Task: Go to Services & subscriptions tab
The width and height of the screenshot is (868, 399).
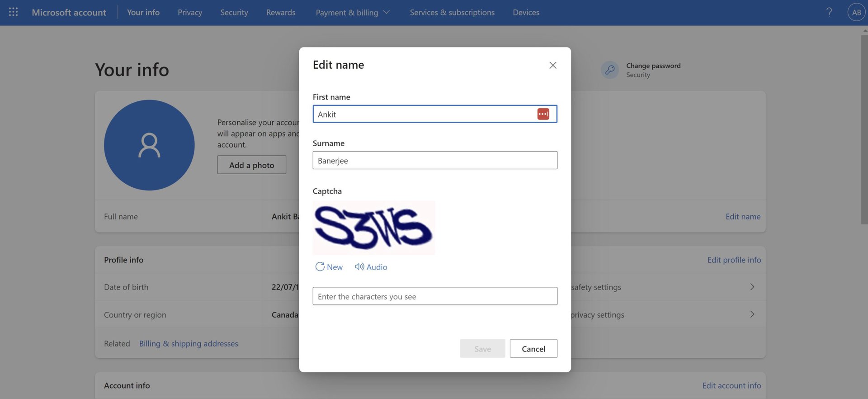Action: click(x=452, y=13)
